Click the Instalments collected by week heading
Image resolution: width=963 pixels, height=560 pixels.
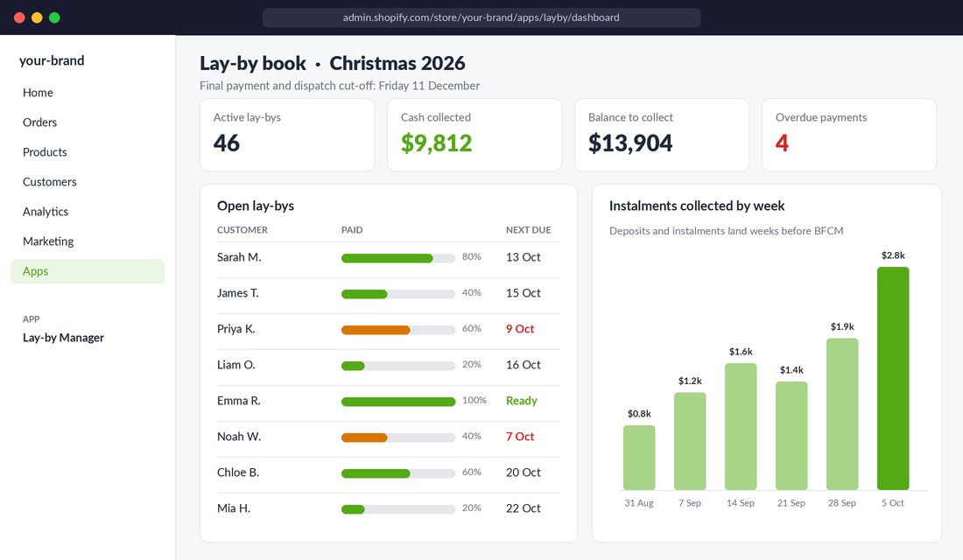(x=697, y=206)
